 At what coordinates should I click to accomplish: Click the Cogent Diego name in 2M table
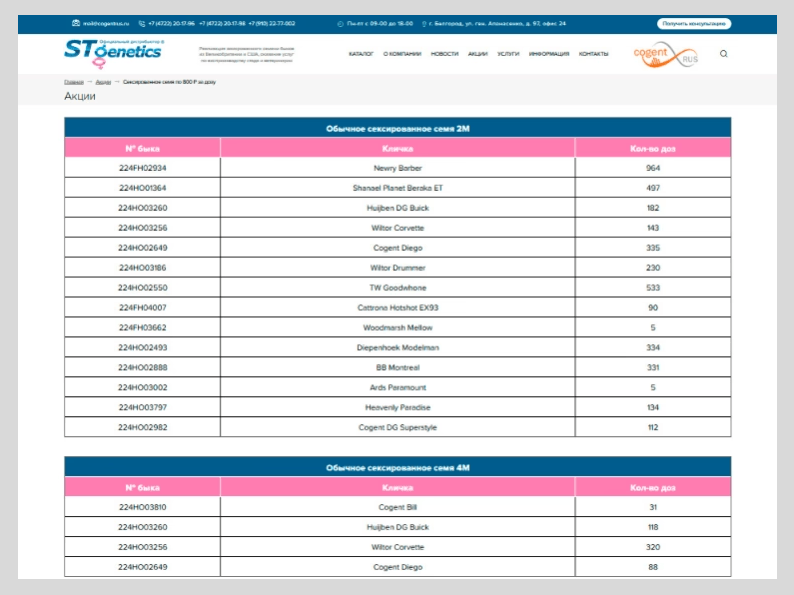pos(398,248)
